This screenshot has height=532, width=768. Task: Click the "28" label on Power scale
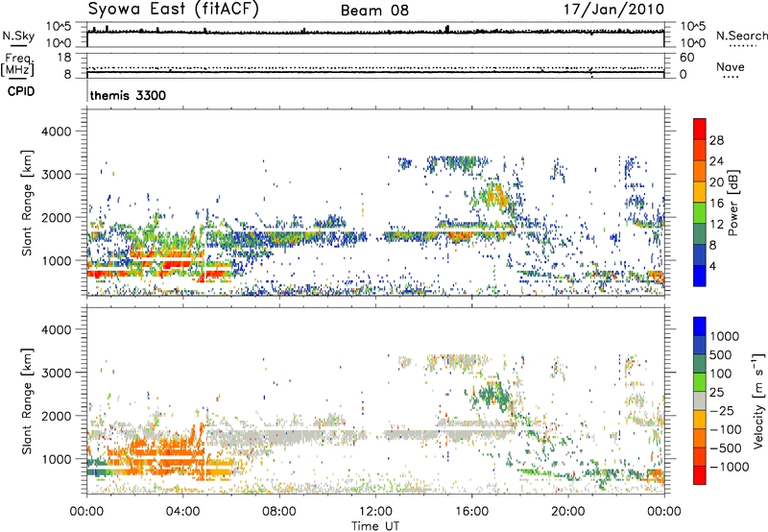point(716,140)
